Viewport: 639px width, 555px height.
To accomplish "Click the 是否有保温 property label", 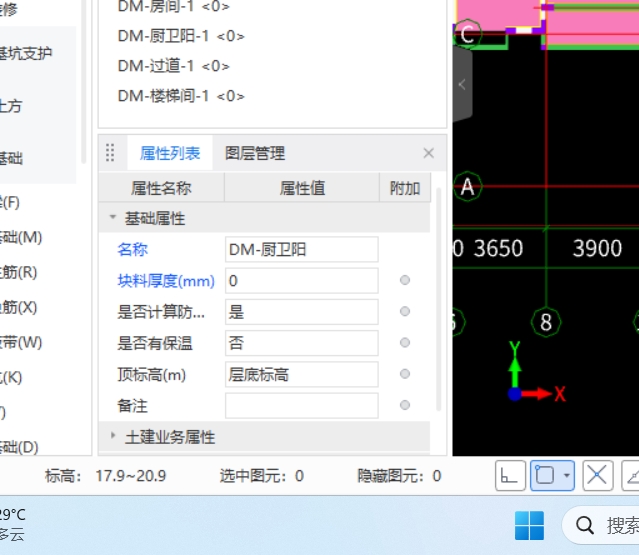I will [x=155, y=343].
